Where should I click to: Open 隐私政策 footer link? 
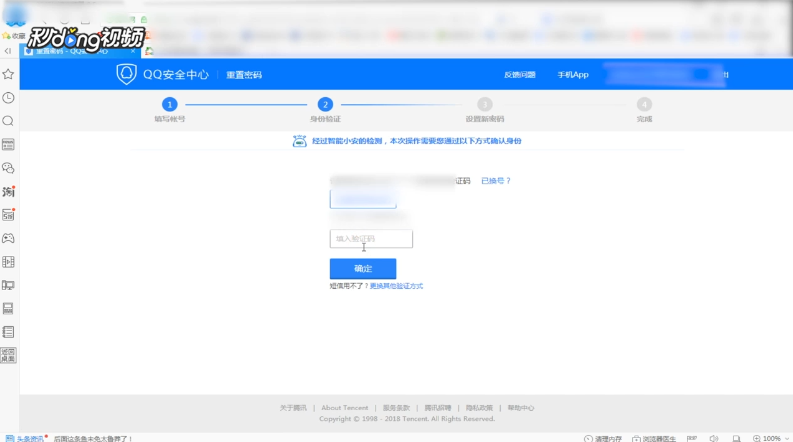(479, 408)
